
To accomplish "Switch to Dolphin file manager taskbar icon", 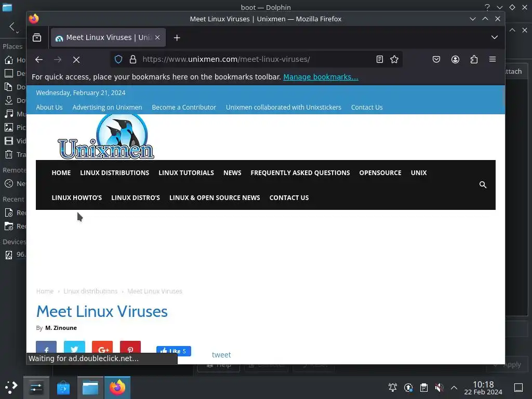I will tap(90, 388).
